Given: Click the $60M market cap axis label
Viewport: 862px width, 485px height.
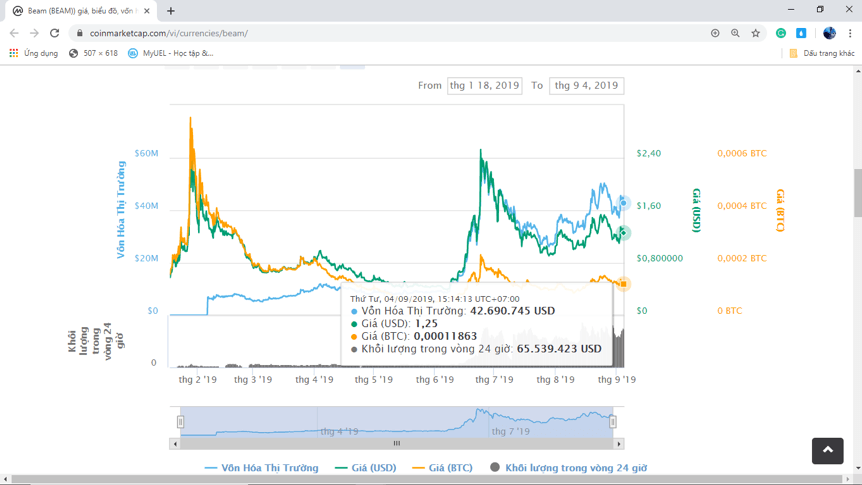Looking at the screenshot, I should pos(146,153).
